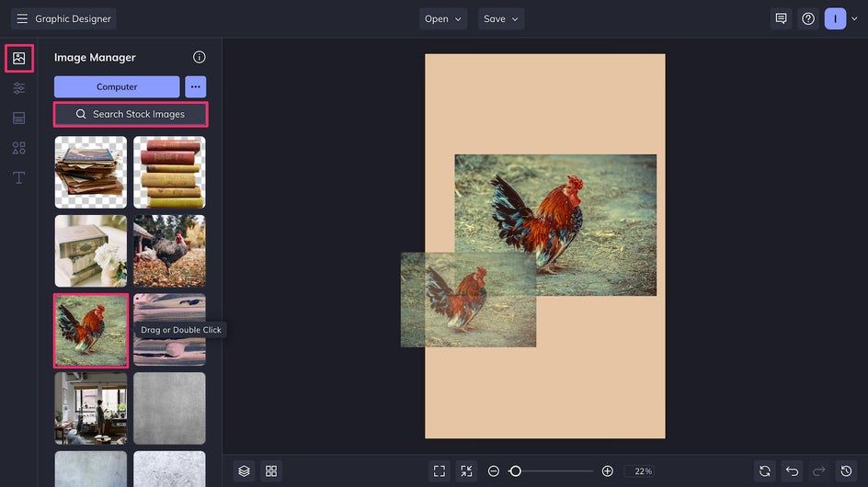Image resolution: width=868 pixels, height=487 pixels.
Task: Open the Image Manager sidebar tab
Action: click(x=18, y=58)
